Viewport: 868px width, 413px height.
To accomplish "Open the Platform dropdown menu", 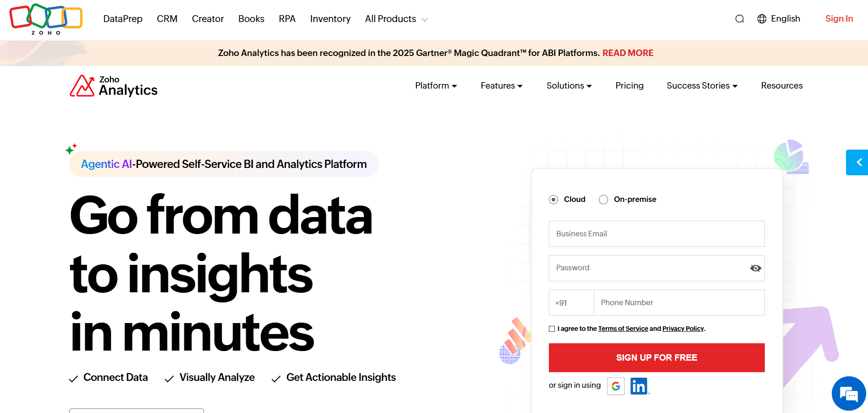I will coord(436,86).
